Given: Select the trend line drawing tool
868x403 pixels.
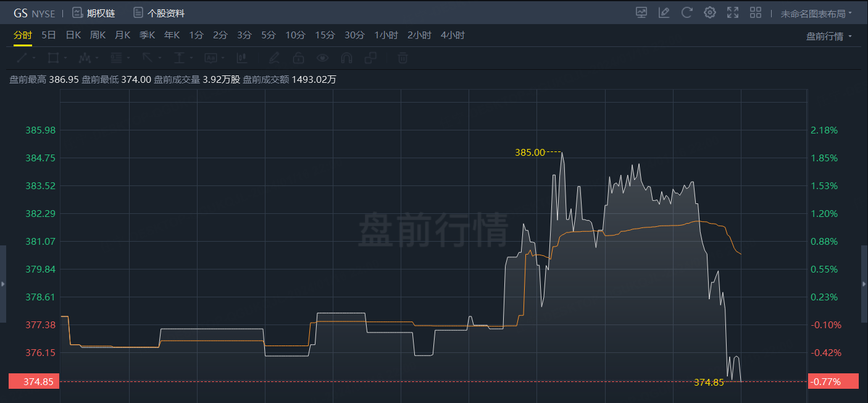Looking at the screenshot, I should (22, 58).
